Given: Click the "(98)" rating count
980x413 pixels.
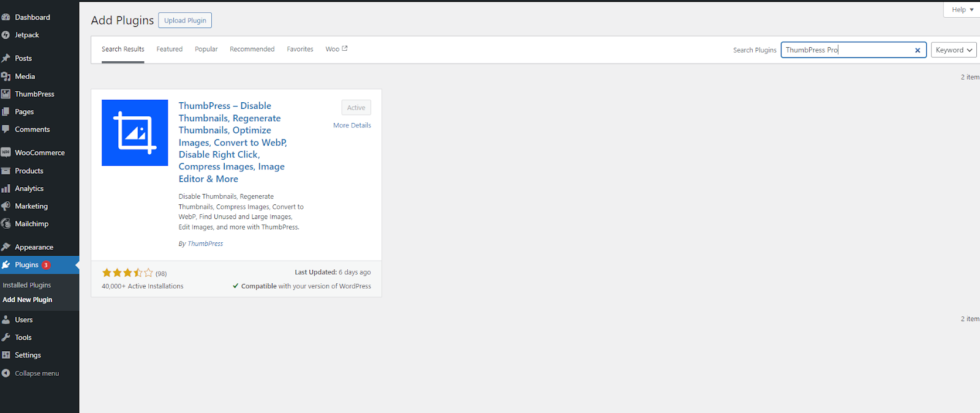Looking at the screenshot, I should (161, 273).
